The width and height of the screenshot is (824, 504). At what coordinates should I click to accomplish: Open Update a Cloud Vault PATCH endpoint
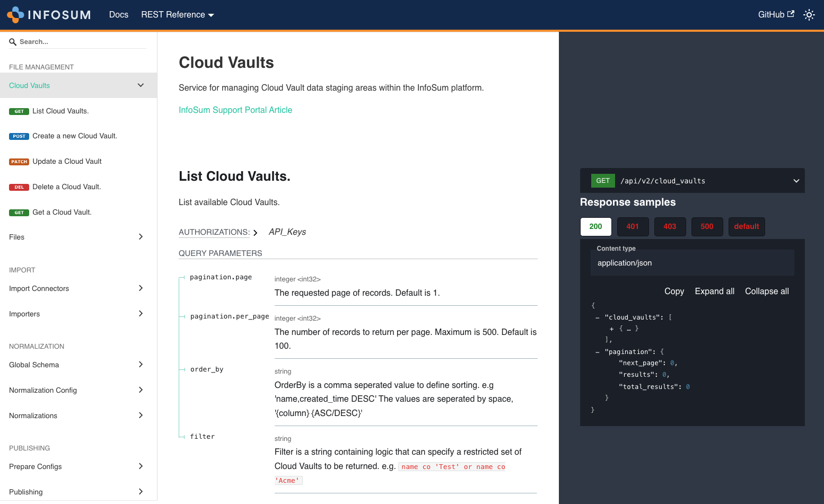78,162
